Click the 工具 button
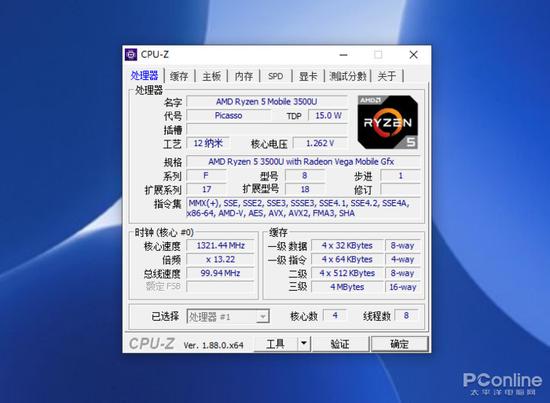 [x=275, y=343]
